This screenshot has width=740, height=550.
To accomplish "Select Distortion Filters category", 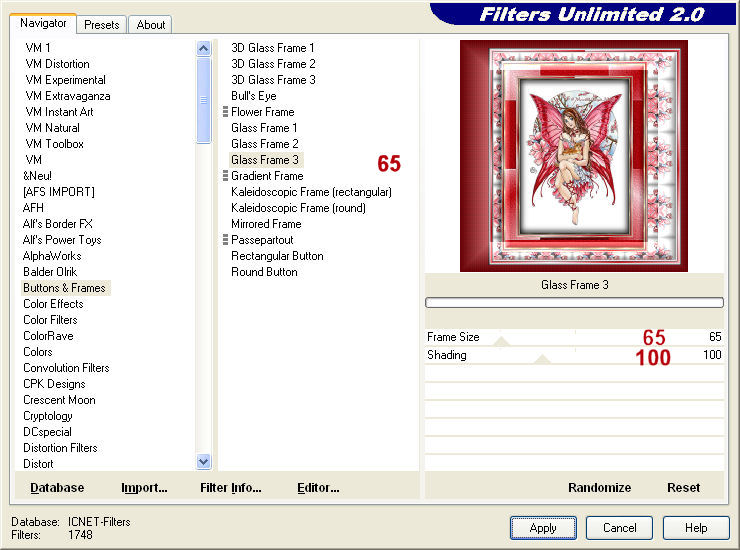I will pyautogui.click(x=60, y=448).
